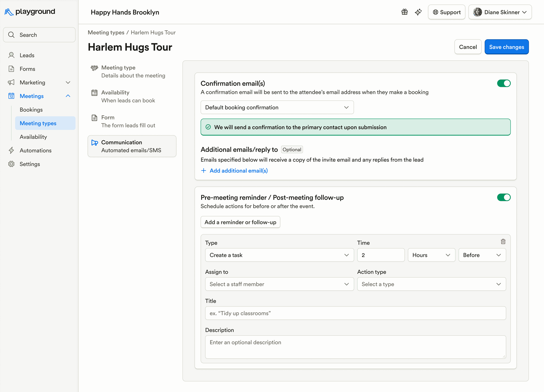Click the playground logo
The image size is (544, 392).
(x=30, y=12)
